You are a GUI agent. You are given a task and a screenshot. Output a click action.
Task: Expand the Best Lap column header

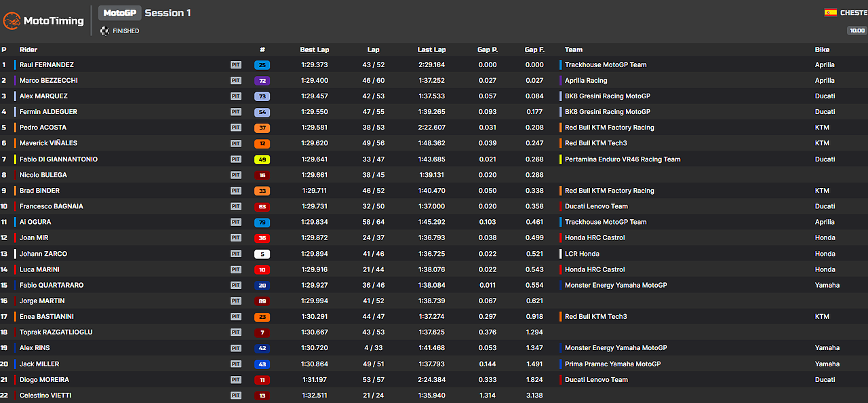click(314, 49)
